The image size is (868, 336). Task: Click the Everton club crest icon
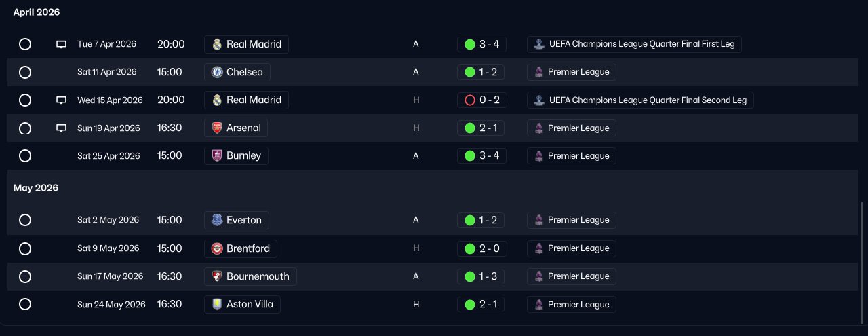coord(217,220)
